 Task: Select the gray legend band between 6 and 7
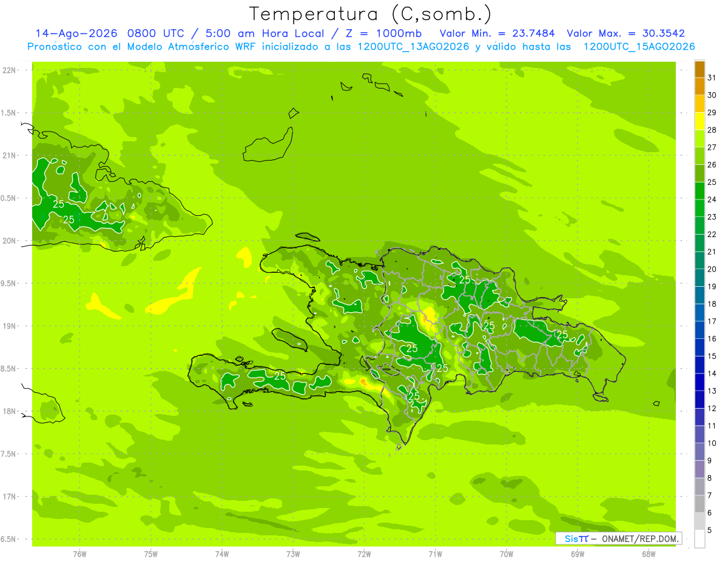(699, 504)
